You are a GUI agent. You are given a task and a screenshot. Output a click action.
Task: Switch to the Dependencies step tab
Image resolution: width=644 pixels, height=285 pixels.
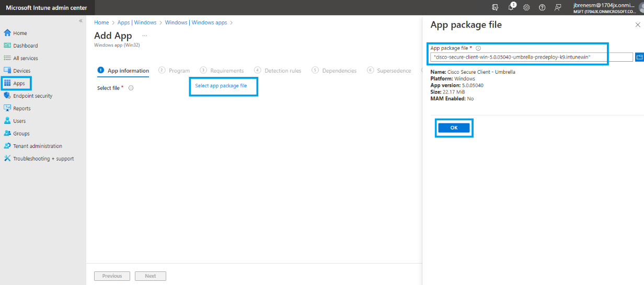pyautogui.click(x=334, y=71)
